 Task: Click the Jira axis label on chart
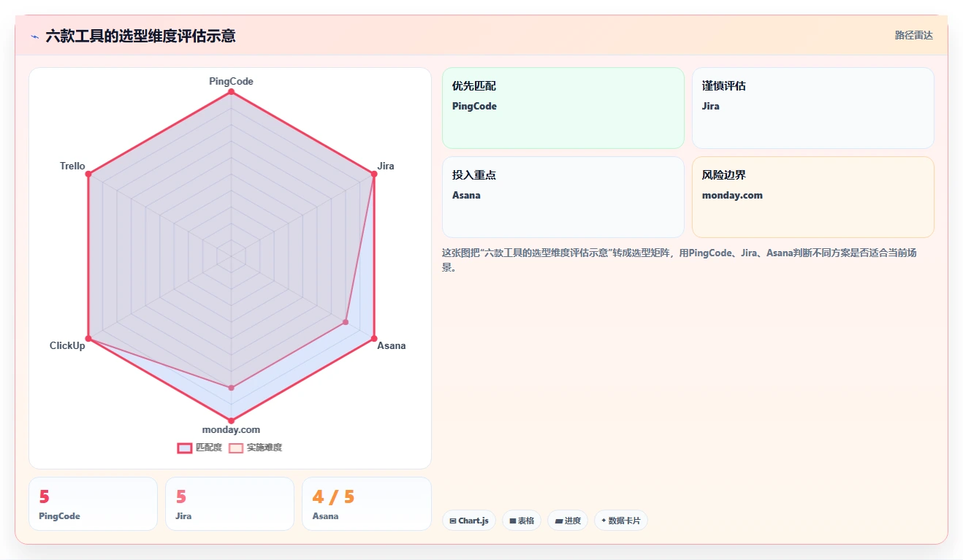386,166
